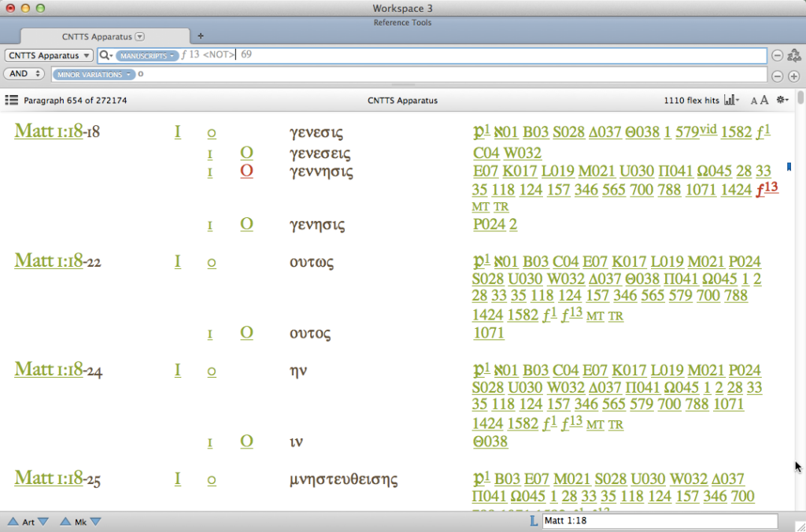Viewport: 806px width, 532px height.
Task: Remove the second search row with minus
Action: pyautogui.click(x=777, y=76)
